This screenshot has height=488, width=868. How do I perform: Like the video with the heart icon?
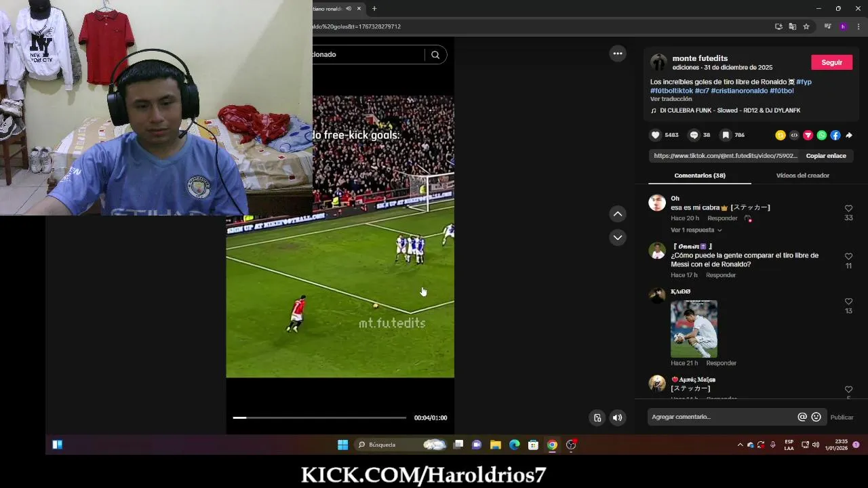pos(656,135)
